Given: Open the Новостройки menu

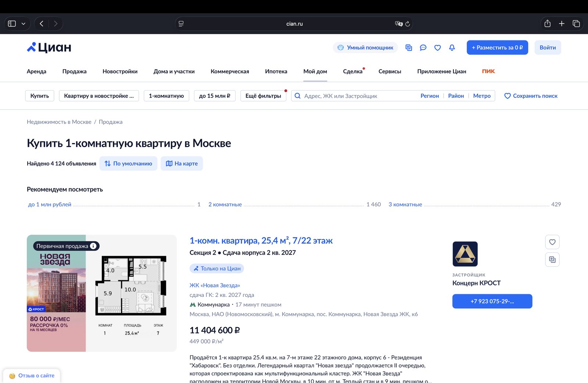Looking at the screenshot, I should tap(120, 71).
